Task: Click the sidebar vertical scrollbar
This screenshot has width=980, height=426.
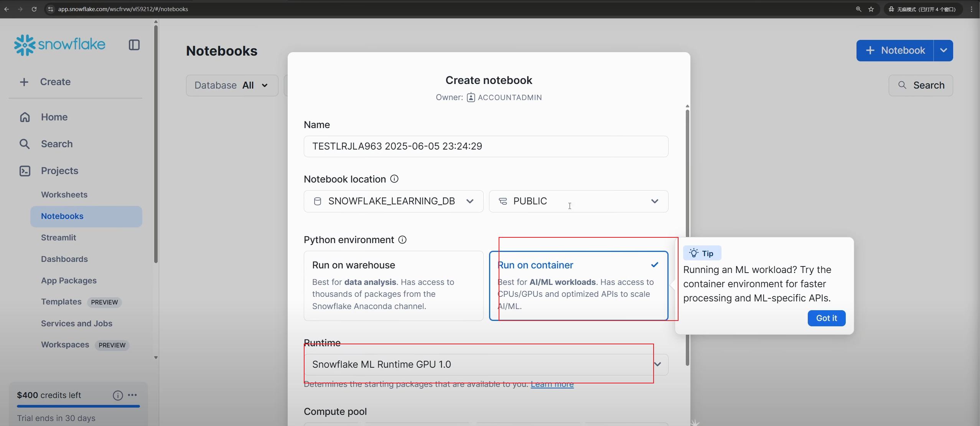Action: (156, 144)
